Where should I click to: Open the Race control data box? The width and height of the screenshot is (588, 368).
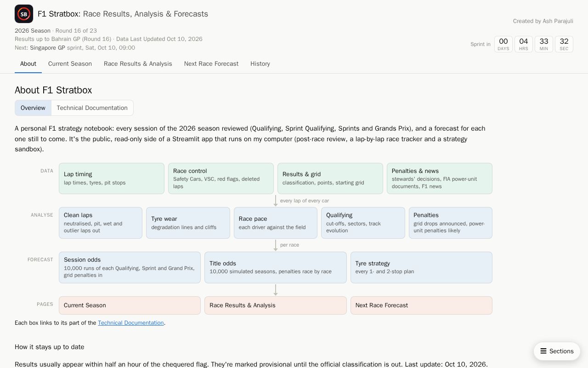tap(221, 178)
